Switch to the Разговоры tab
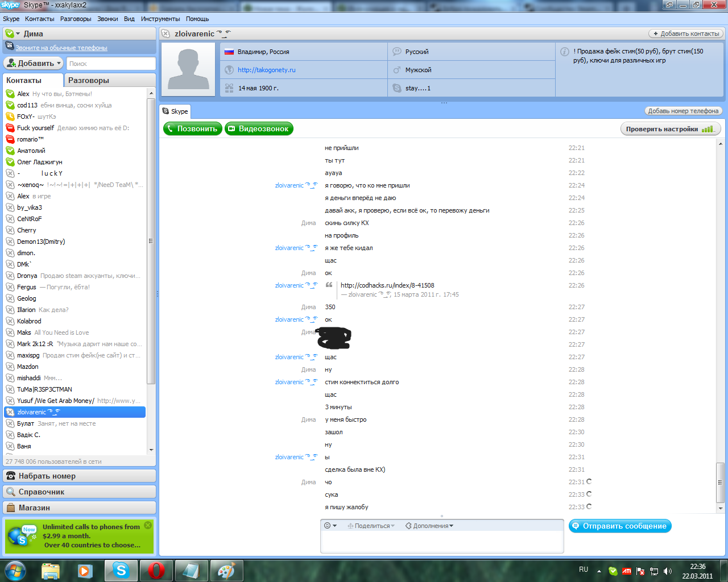Screen dimensions: 728x582 click(109, 80)
